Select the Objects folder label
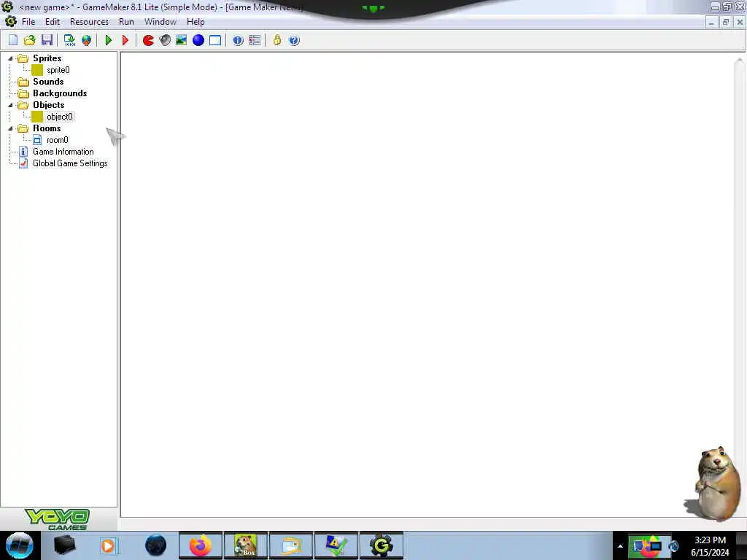The width and height of the screenshot is (747, 560). pos(49,105)
